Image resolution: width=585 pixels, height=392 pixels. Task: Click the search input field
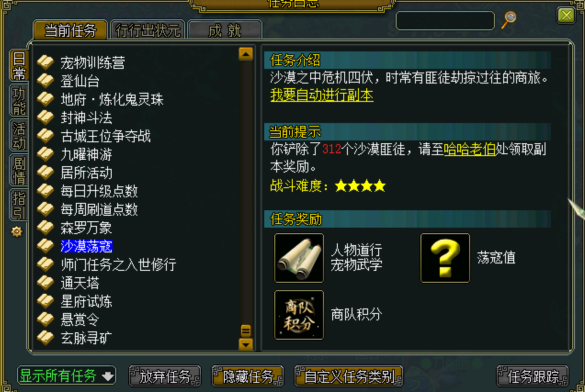(445, 21)
